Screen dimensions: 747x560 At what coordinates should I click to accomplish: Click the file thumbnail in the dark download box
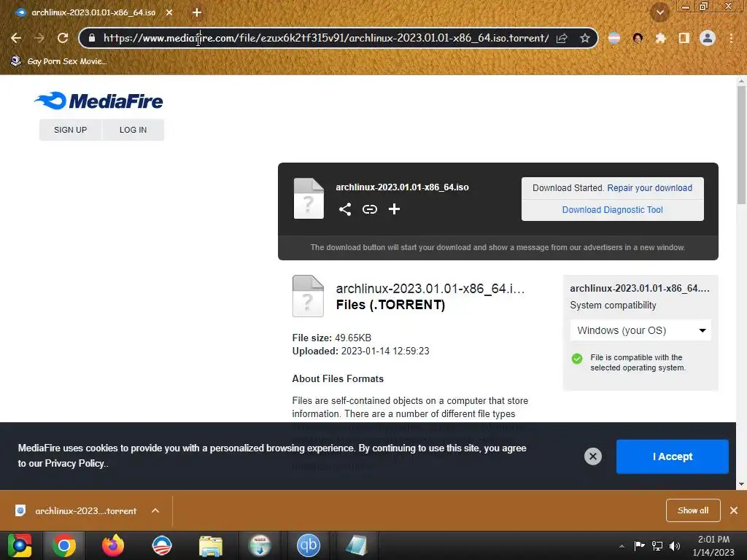[309, 198]
